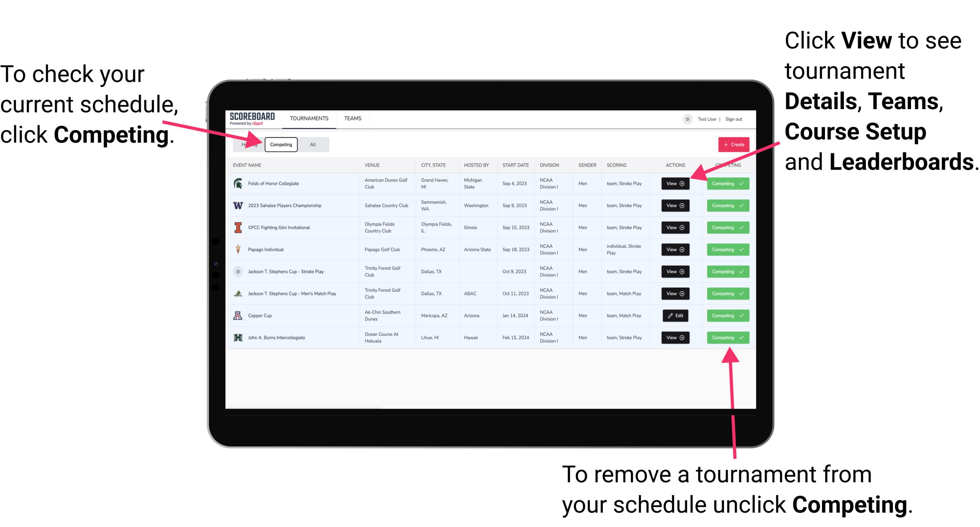Click the View icon for John A. Burns Intercollegiate
Image resolution: width=980 pixels, height=527 pixels.
pos(675,337)
